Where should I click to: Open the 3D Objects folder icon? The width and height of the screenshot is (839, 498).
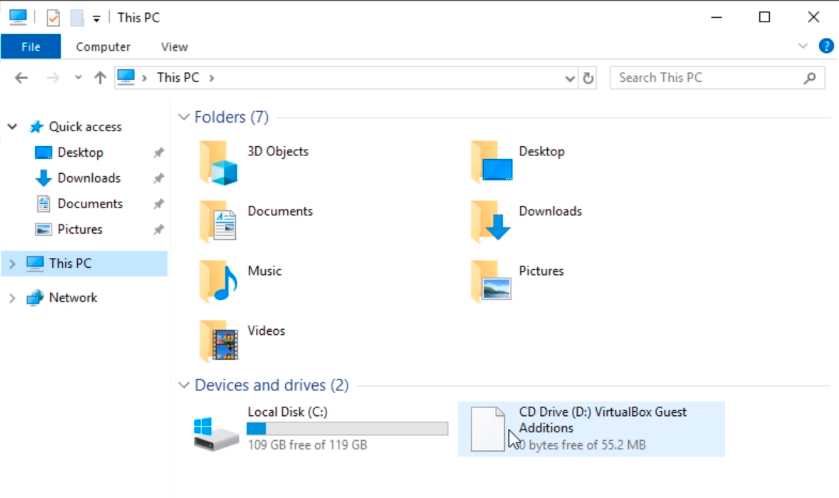click(219, 162)
